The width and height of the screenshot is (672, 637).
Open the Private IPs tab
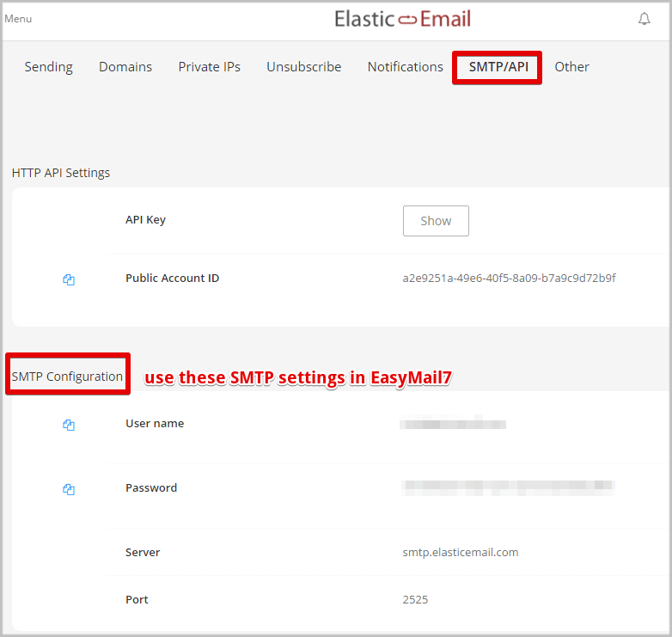pos(209,67)
